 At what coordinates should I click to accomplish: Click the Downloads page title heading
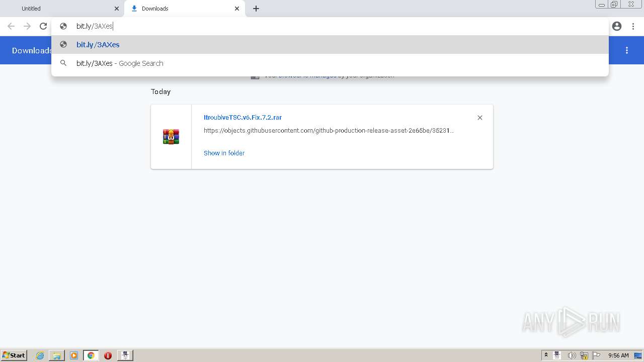(x=32, y=50)
